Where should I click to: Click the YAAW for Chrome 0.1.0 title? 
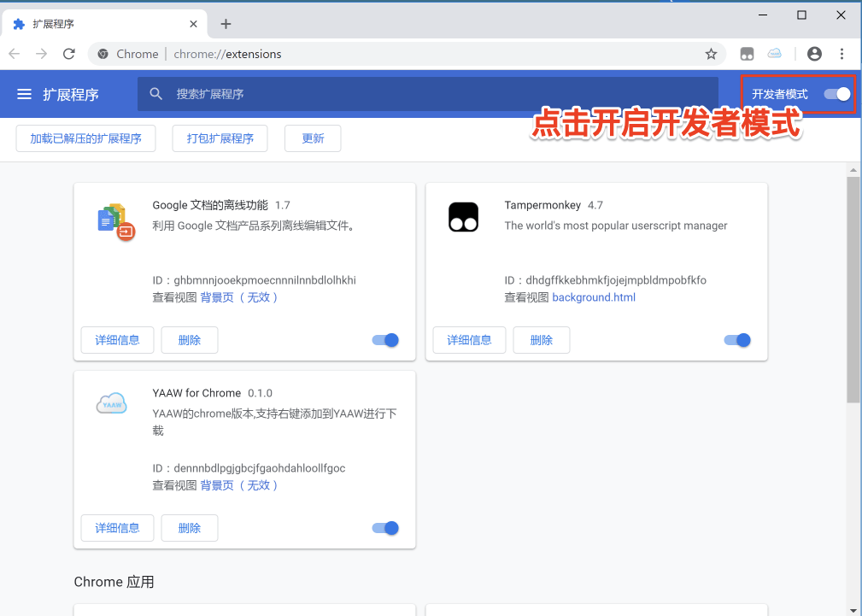(212, 393)
